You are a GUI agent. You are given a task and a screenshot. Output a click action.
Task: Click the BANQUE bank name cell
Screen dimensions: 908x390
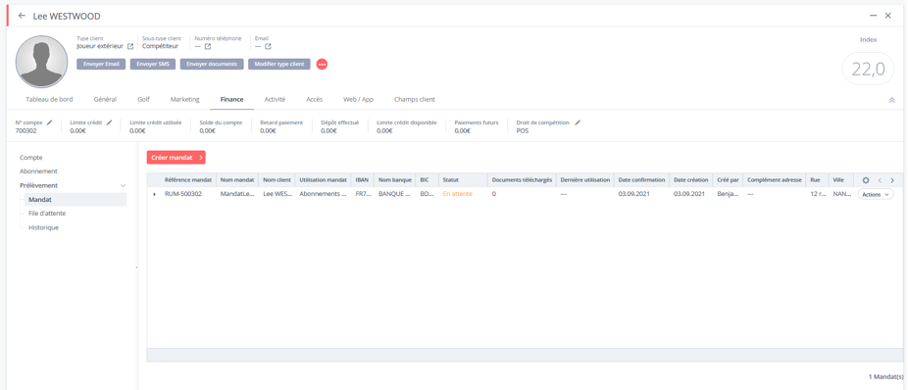(394, 194)
